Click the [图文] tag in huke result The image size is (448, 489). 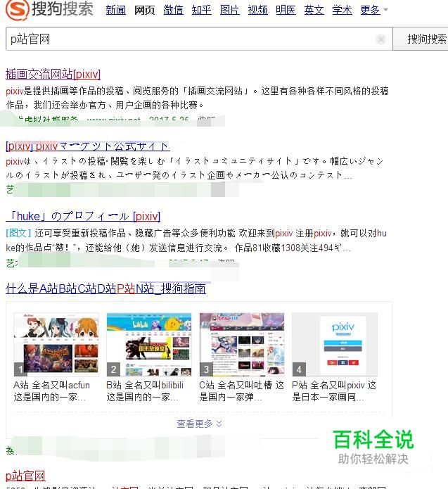click(19, 233)
